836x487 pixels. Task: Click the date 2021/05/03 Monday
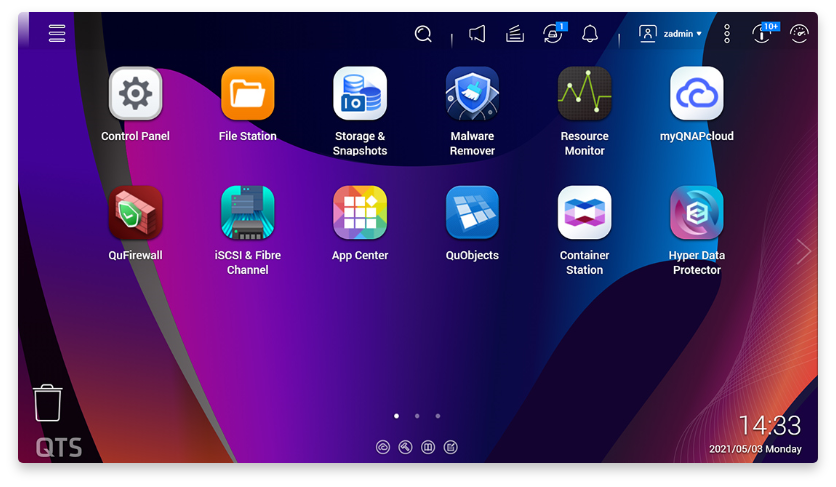pyautogui.click(x=755, y=449)
